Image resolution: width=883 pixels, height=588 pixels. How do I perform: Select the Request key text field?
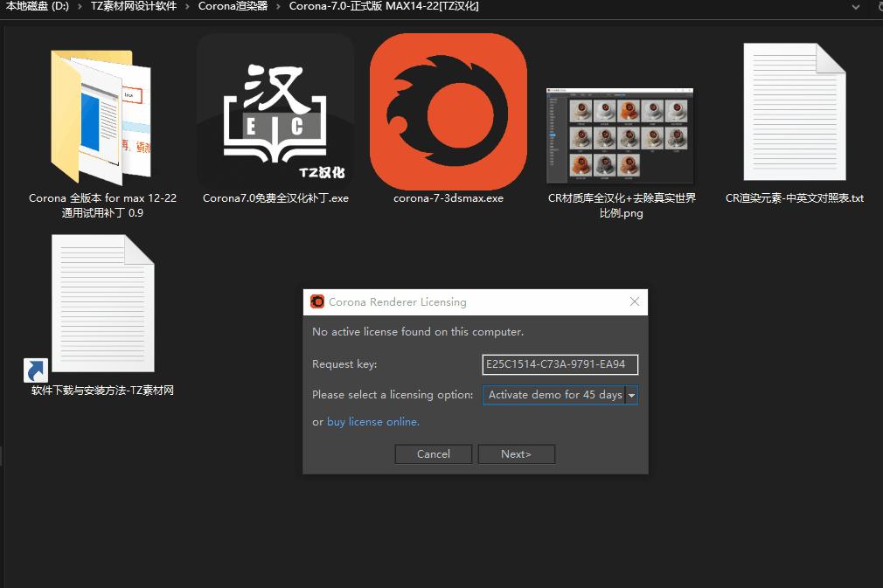click(x=560, y=364)
